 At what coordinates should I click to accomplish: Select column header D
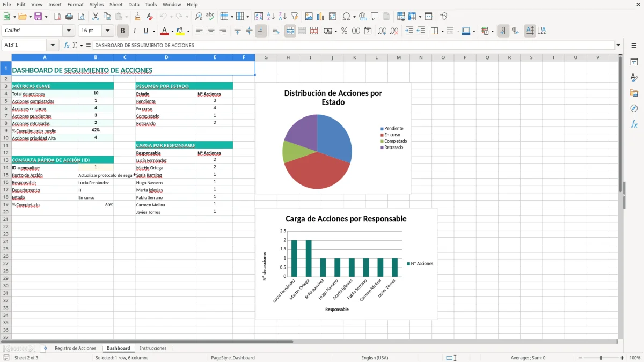tap(166, 57)
